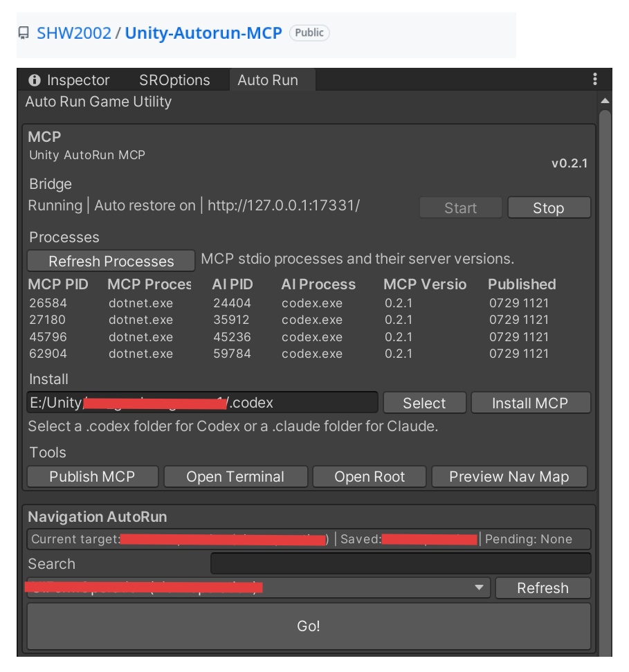
Task: Click the Go! button
Action: 309,626
